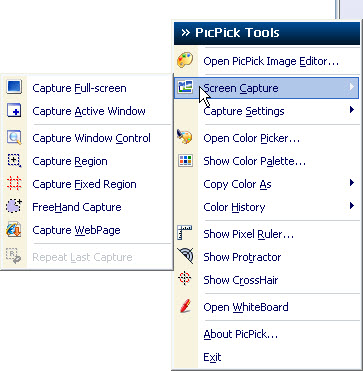Choose Show Color Palette entry
Image resolution: width=363 pixels, height=371 pixels.
pos(266,161)
